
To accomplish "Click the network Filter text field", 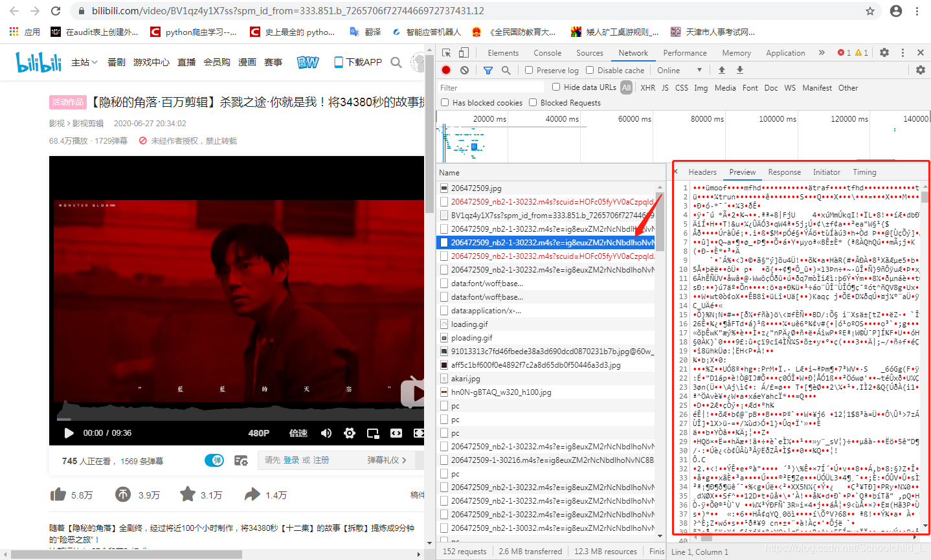I will [x=492, y=87].
